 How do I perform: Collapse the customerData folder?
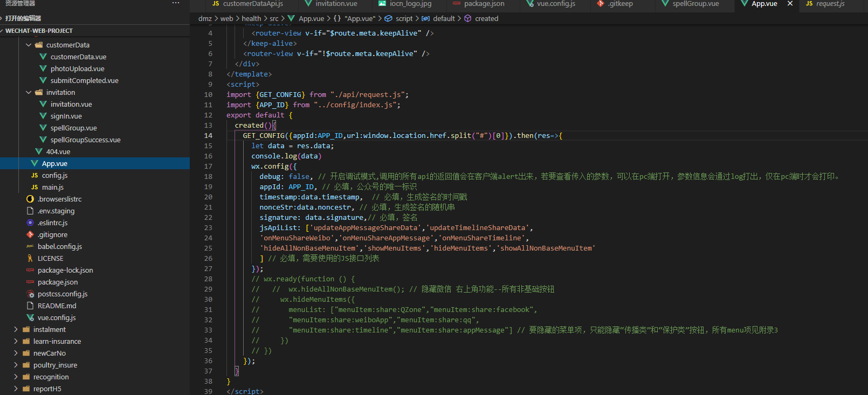29,45
